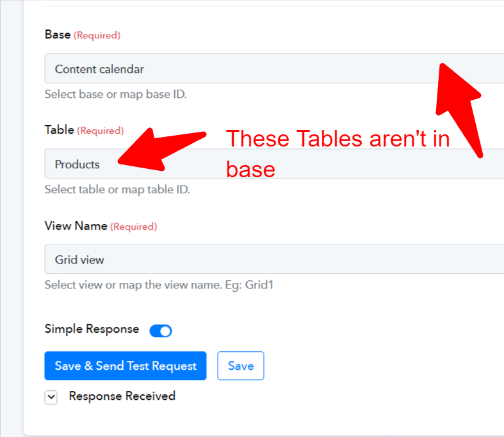Click the (Required) marker beside View Name
This screenshot has height=437, width=504.
point(134,226)
